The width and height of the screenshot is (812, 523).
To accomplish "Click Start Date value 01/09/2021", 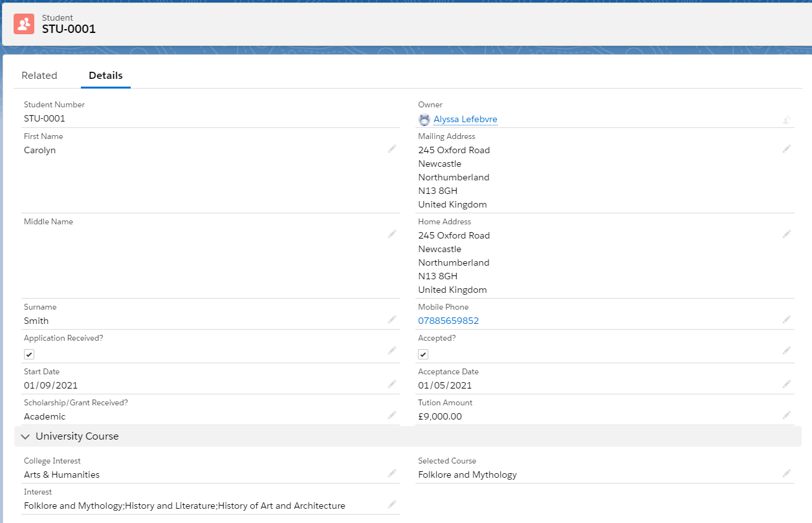I will (51, 385).
